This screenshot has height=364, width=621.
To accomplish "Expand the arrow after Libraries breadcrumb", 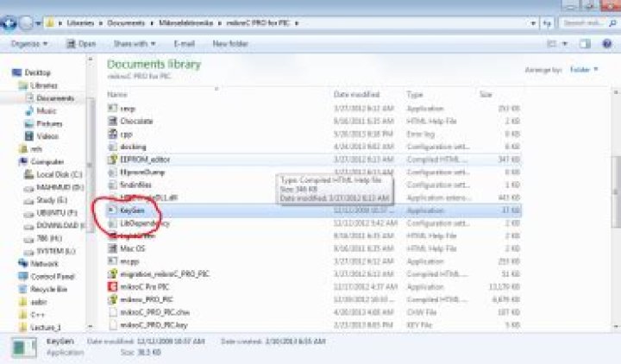I will click(x=101, y=23).
